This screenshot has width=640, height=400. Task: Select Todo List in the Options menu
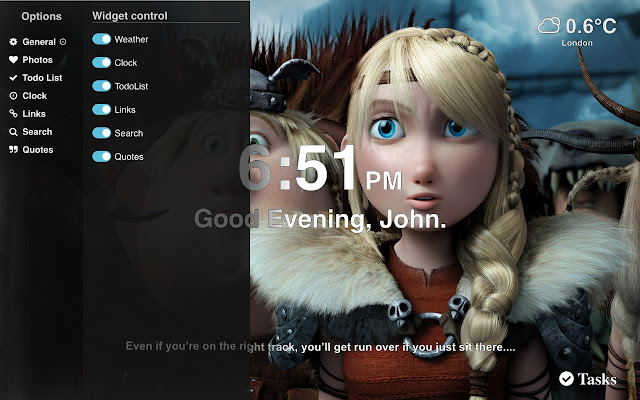42,78
